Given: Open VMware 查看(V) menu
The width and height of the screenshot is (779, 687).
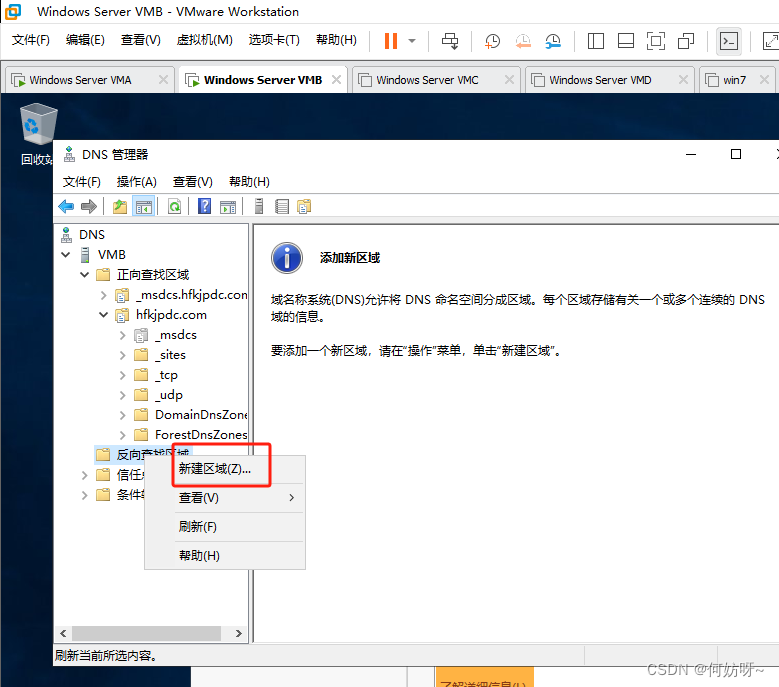Looking at the screenshot, I should pos(141,40).
